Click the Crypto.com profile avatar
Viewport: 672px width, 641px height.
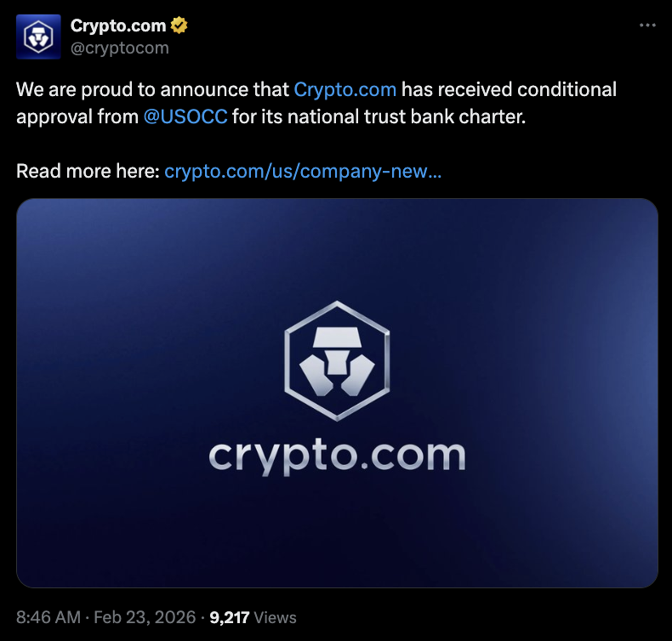(38, 37)
